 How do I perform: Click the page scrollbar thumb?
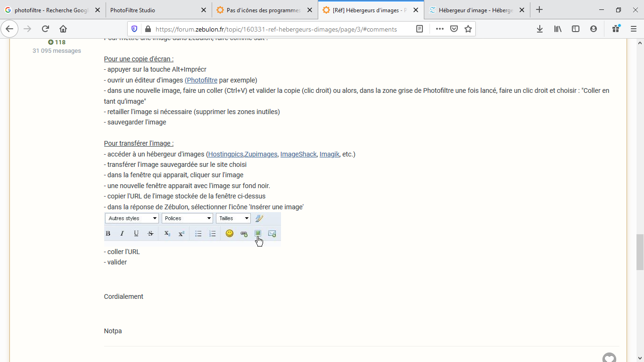click(x=640, y=252)
